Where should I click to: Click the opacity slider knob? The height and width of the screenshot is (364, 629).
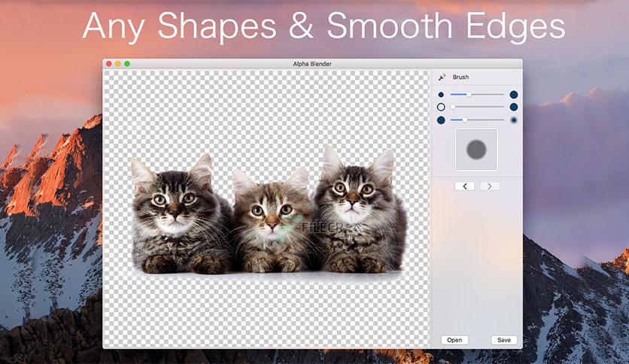click(x=453, y=107)
